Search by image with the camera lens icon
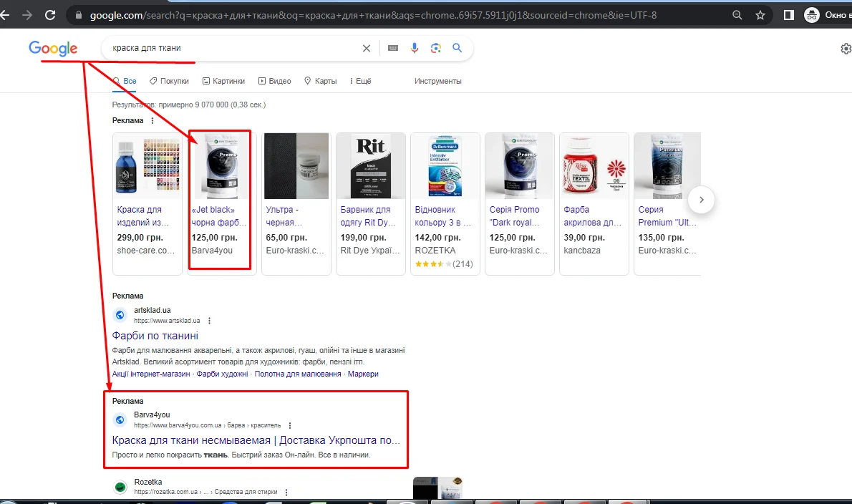The image size is (852, 504). [x=436, y=49]
